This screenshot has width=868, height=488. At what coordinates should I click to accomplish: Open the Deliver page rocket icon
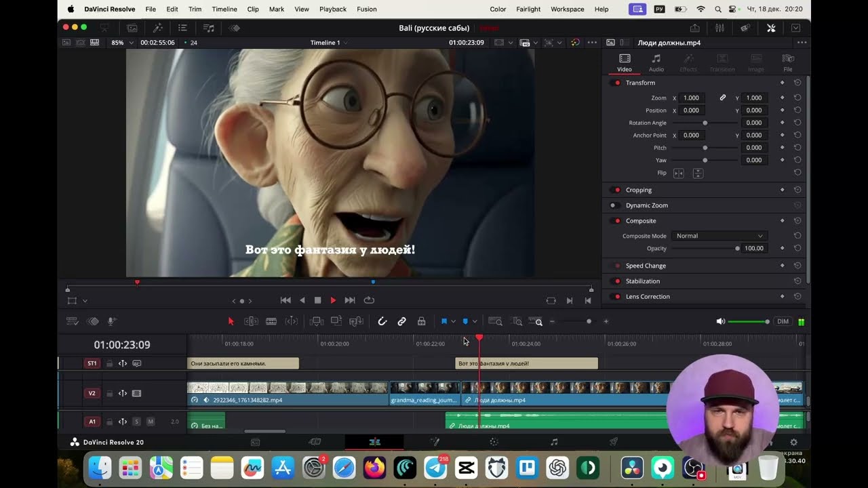(x=614, y=442)
